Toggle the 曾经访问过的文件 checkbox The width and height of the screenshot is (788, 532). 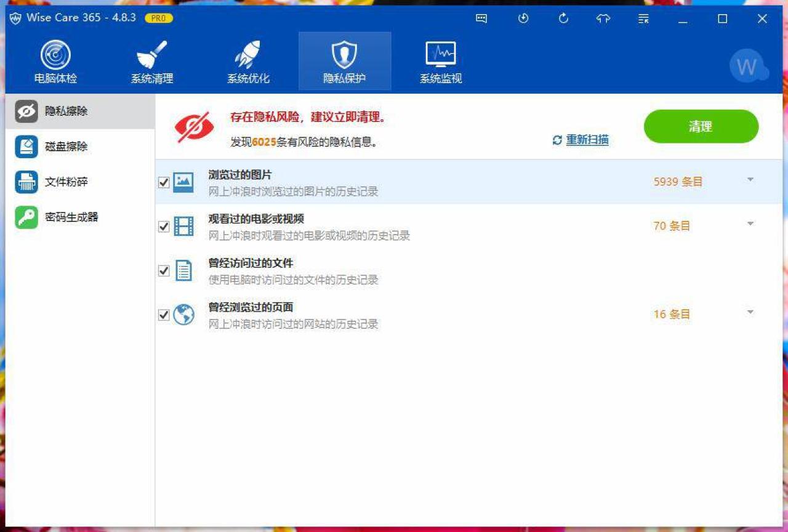tap(164, 270)
